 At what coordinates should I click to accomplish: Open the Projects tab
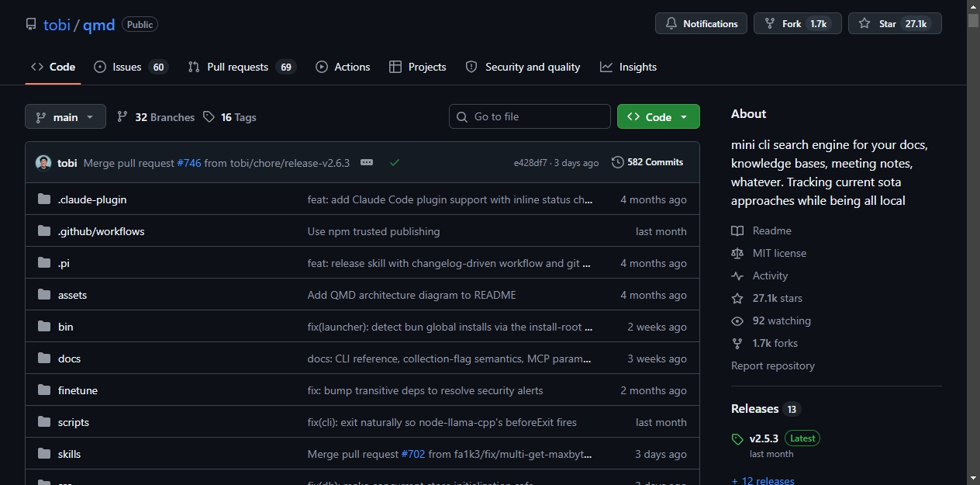(418, 67)
